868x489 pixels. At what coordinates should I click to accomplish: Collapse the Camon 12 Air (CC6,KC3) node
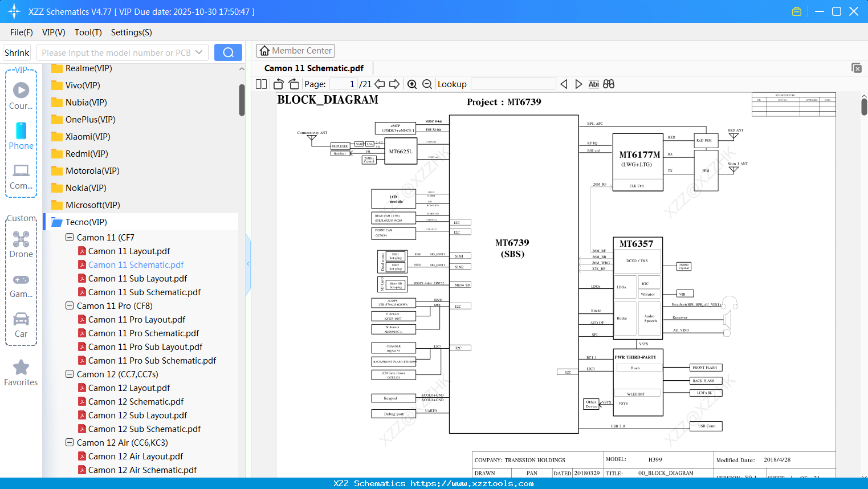(x=70, y=442)
